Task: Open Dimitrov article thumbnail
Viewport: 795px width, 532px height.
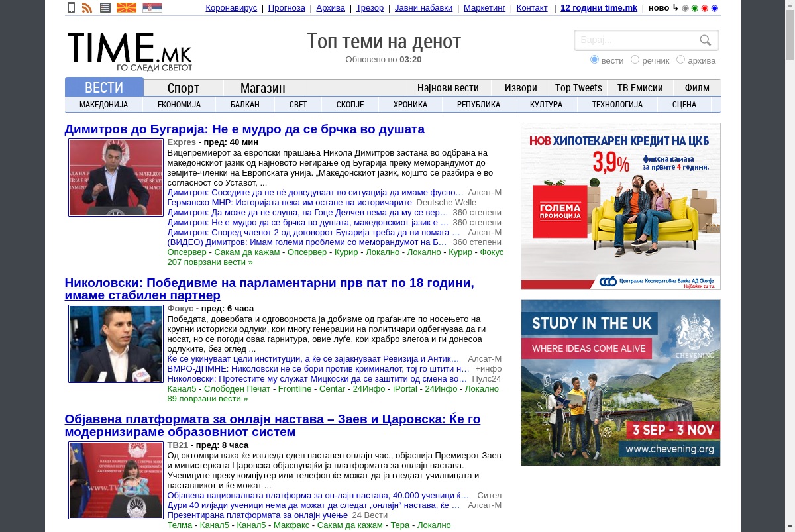Action: tap(116, 177)
